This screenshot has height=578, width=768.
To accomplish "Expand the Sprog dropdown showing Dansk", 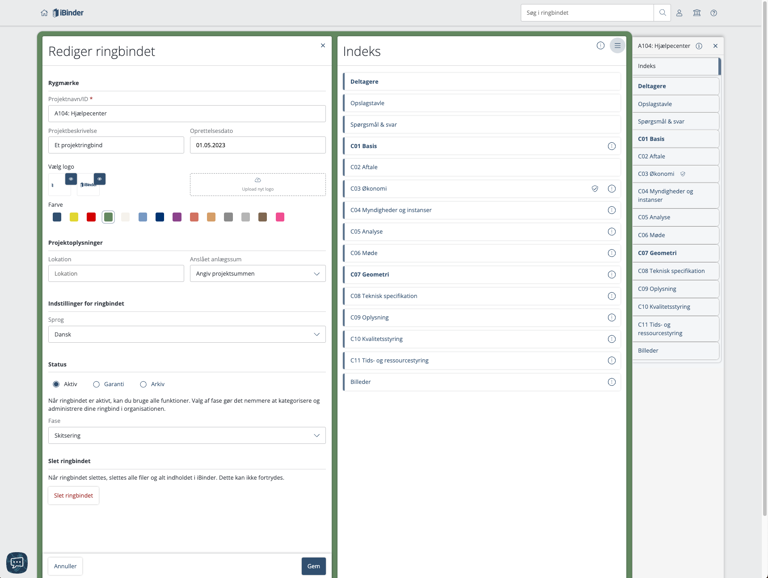I will (186, 335).
